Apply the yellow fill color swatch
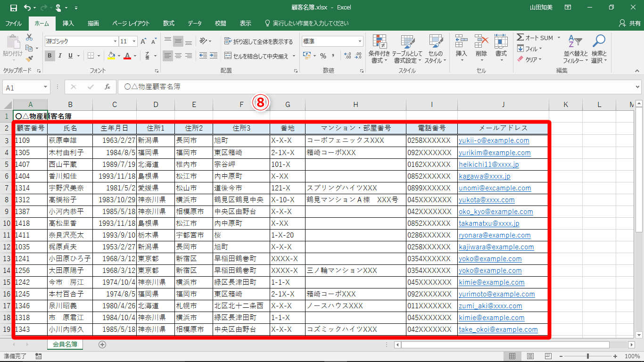This screenshot has width=644, height=362. [x=111, y=56]
